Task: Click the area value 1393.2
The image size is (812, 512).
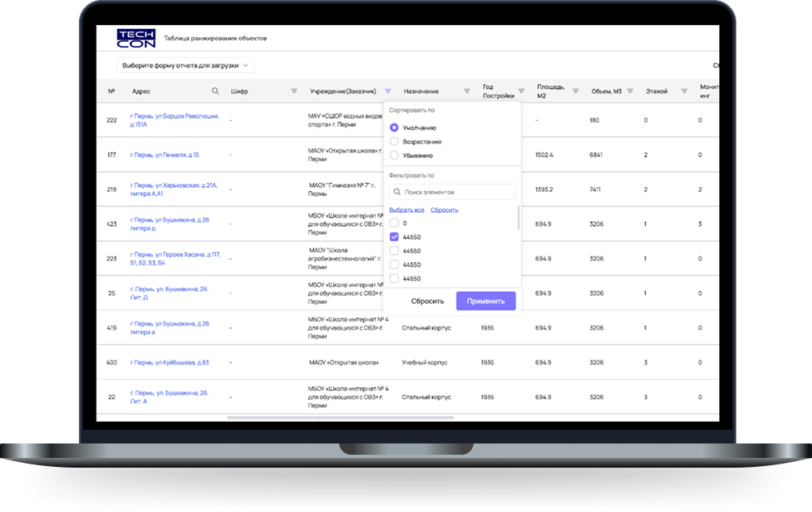Action: coord(545,189)
